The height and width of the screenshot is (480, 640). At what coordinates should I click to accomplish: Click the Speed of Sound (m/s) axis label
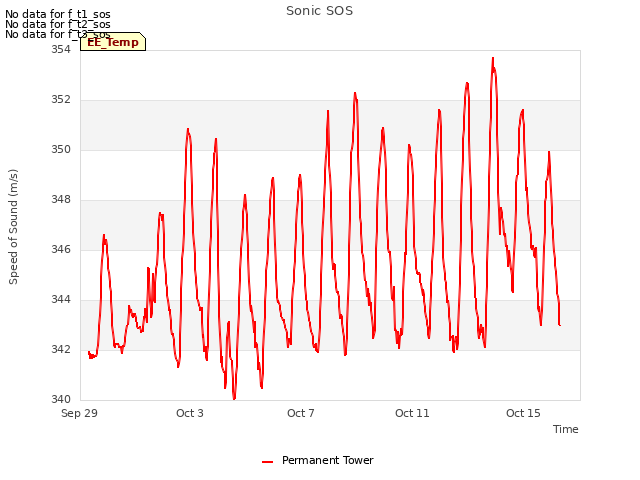(x=13, y=227)
